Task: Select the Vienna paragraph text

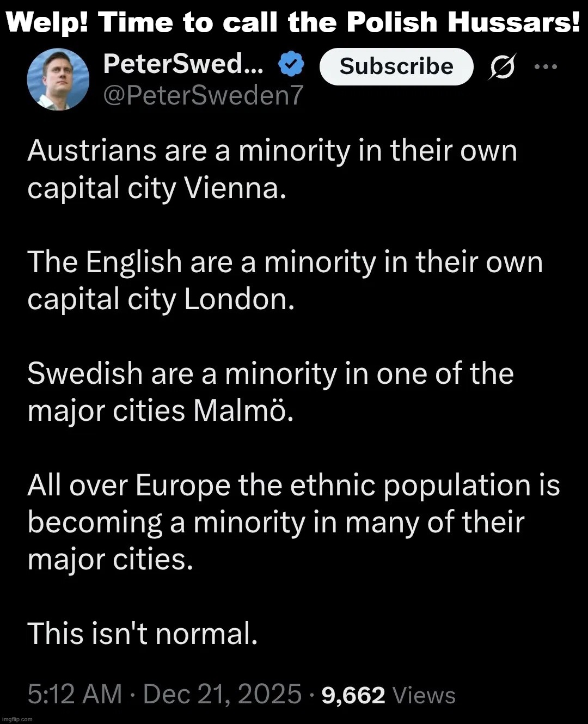Action: click(x=272, y=170)
